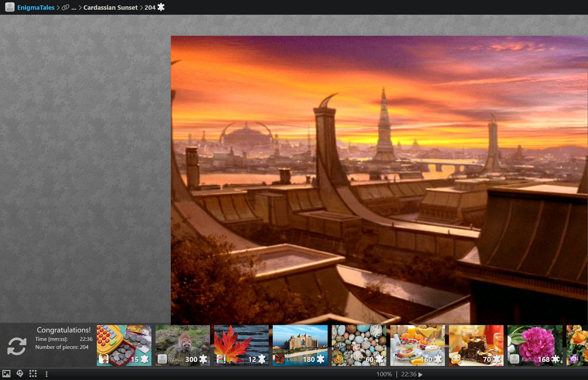Show the image preview icon in bottom toolbar
This screenshot has height=380, width=588.
click(x=6, y=374)
